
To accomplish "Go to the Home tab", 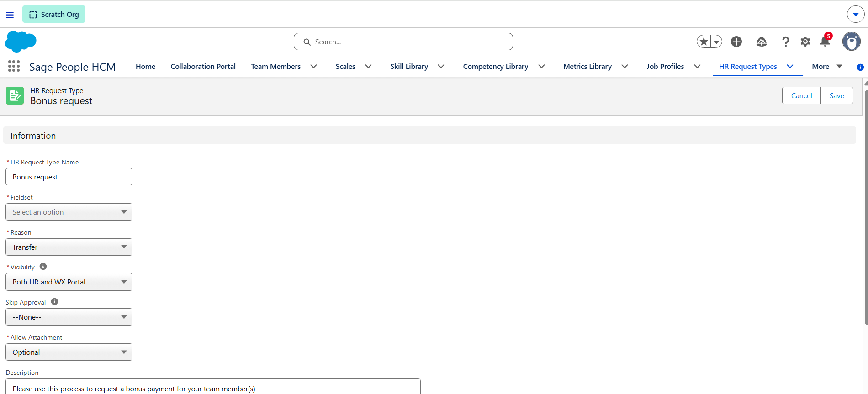I will [145, 66].
